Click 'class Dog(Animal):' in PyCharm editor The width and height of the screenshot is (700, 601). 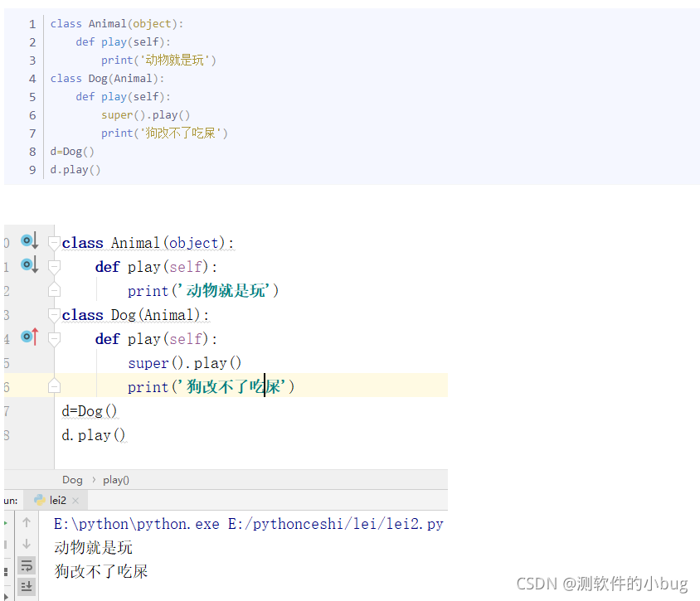click(135, 315)
